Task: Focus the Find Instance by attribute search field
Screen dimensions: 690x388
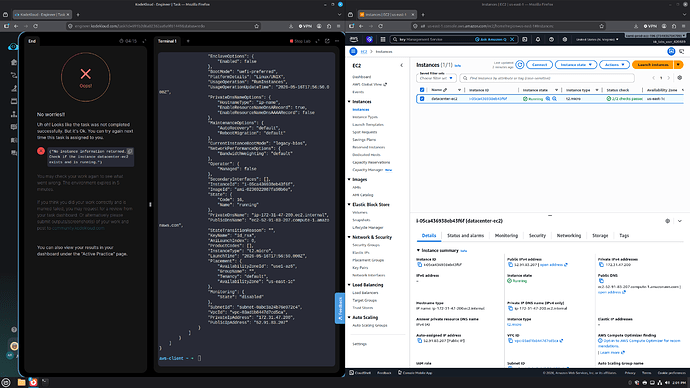Action: click(547, 78)
